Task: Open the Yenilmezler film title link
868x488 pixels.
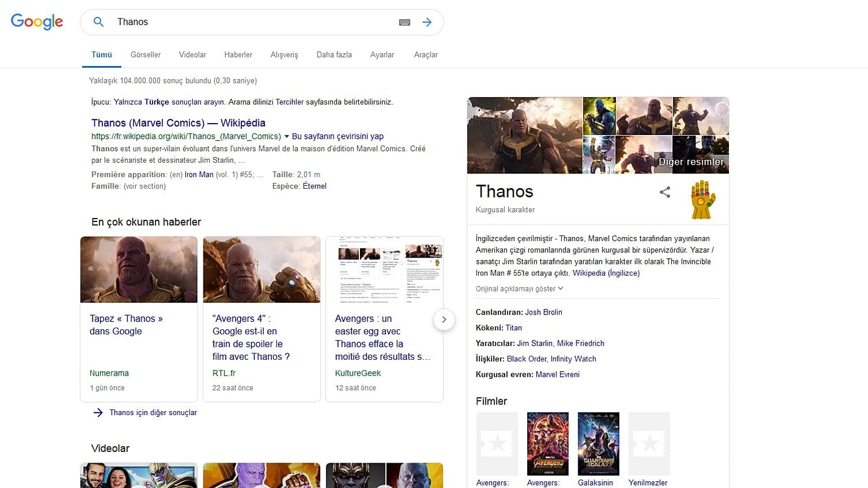Action: click(648, 483)
